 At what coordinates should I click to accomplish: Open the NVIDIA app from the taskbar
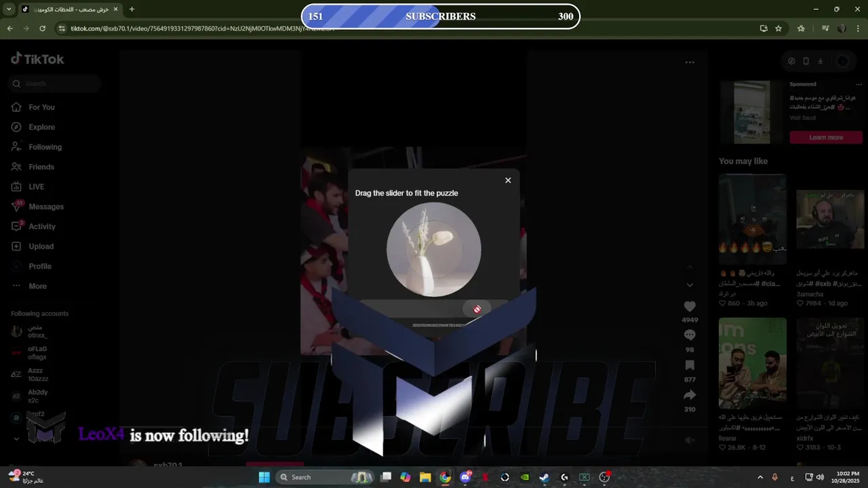(x=524, y=477)
